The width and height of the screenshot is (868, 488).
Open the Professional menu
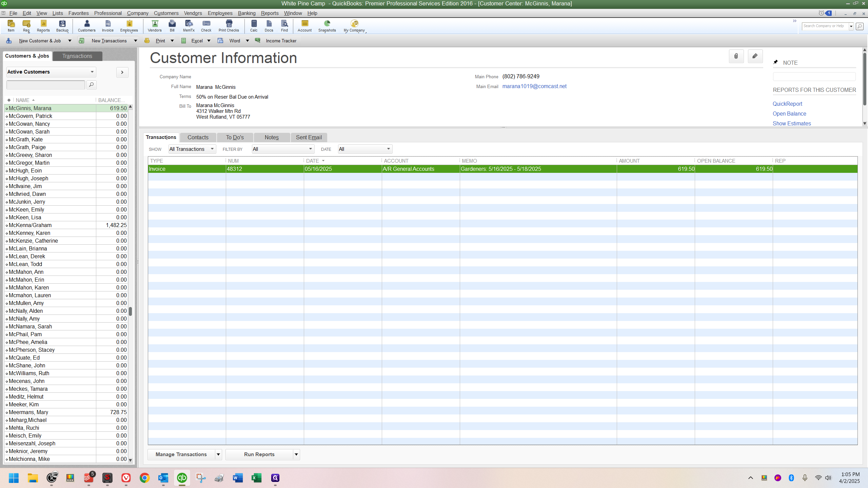[108, 13]
